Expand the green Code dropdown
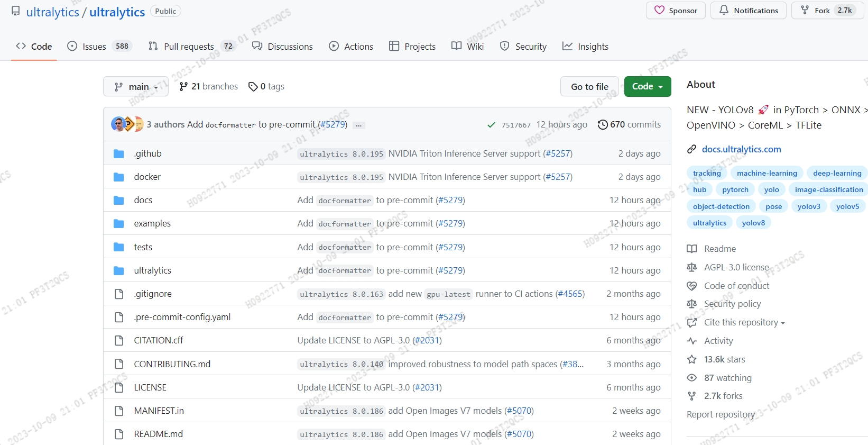This screenshot has height=445, width=868. 648,87
